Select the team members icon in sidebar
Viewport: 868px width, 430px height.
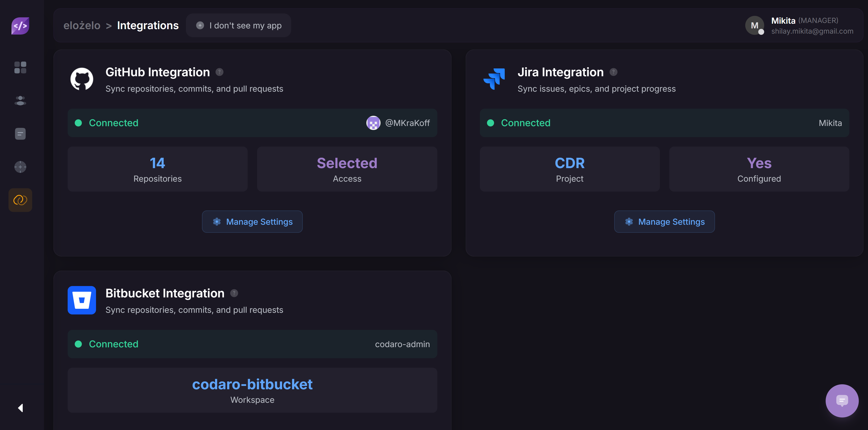pyautogui.click(x=20, y=100)
